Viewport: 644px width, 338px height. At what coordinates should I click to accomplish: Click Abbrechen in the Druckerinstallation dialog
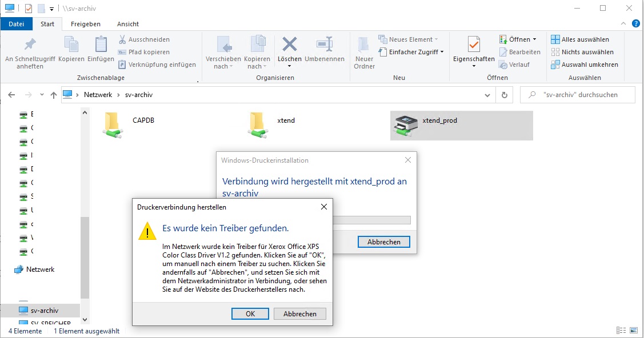383,242
